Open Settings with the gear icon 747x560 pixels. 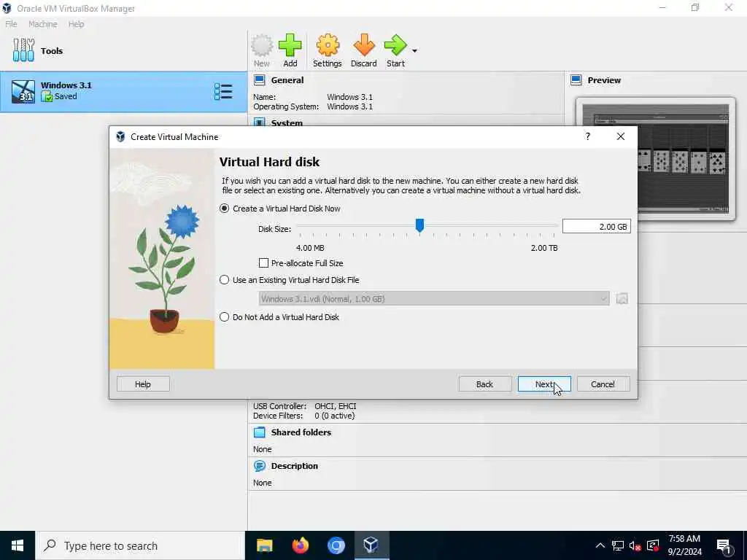click(328, 50)
